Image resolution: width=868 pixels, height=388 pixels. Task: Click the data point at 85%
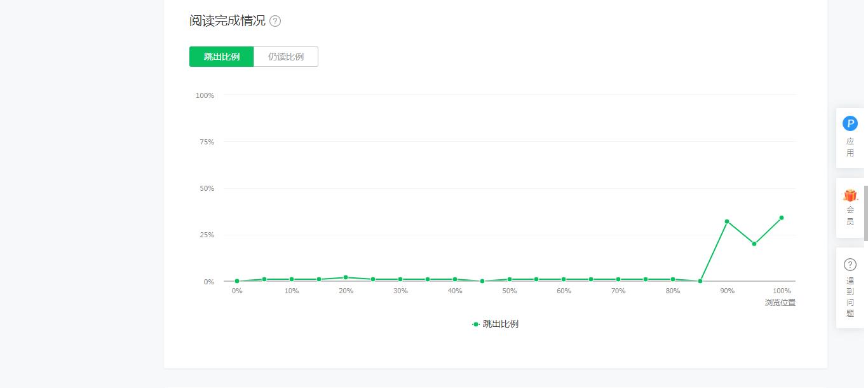(x=700, y=281)
